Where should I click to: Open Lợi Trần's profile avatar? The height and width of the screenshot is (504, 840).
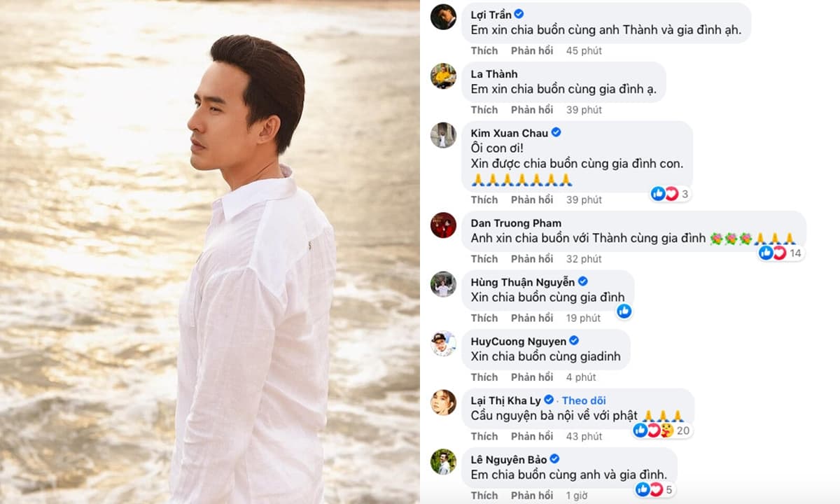[x=443, y=17]
